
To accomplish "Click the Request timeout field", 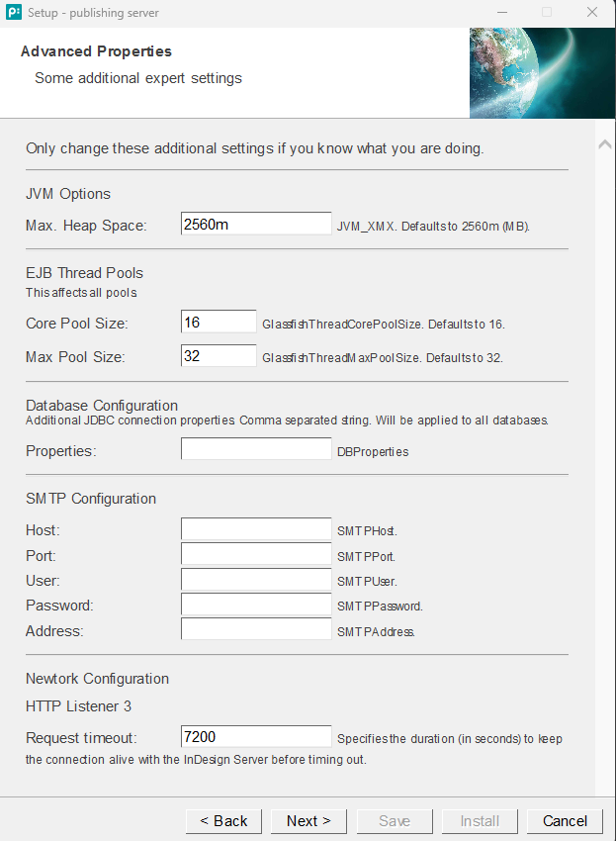I will (x=256, y=737).
